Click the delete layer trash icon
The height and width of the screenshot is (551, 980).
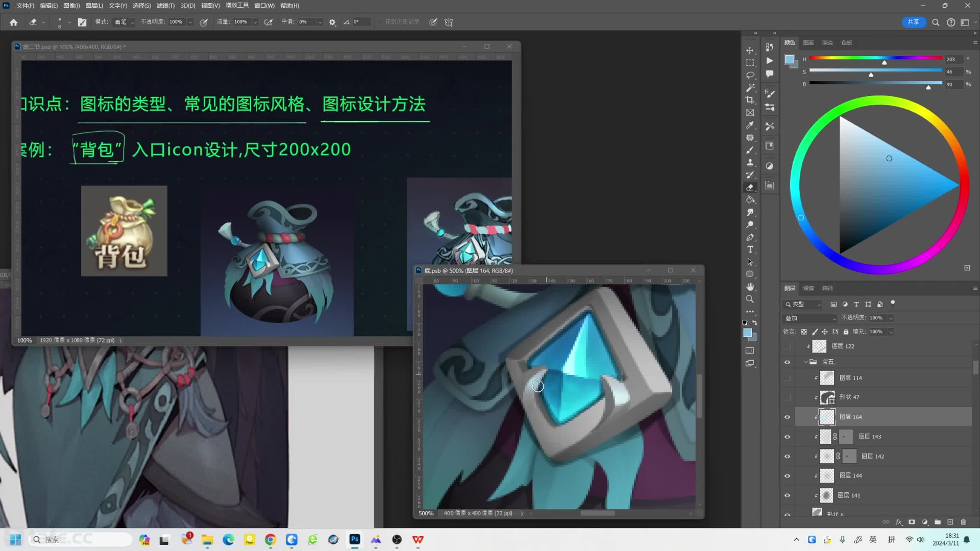[964, 522]
